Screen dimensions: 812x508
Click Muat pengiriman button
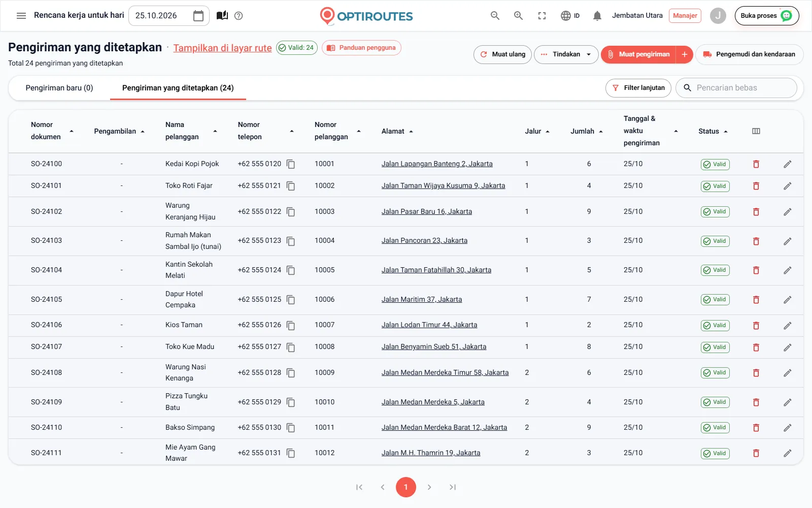tap(638, 54)
